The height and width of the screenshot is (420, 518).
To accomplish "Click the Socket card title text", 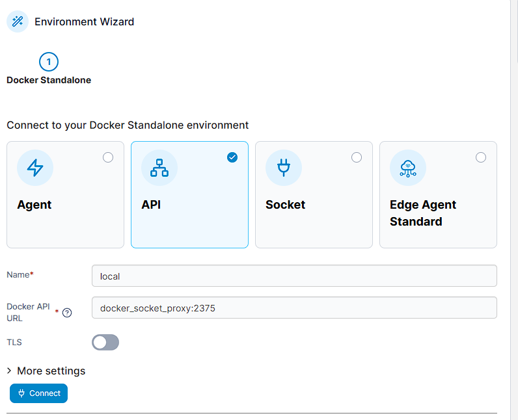I will pos(286,205).
